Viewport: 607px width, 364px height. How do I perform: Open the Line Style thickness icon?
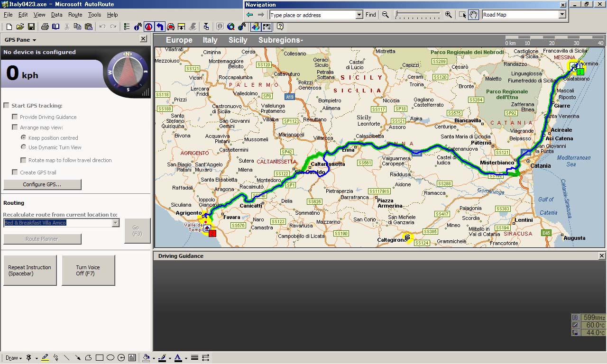(x=194, y=358)
